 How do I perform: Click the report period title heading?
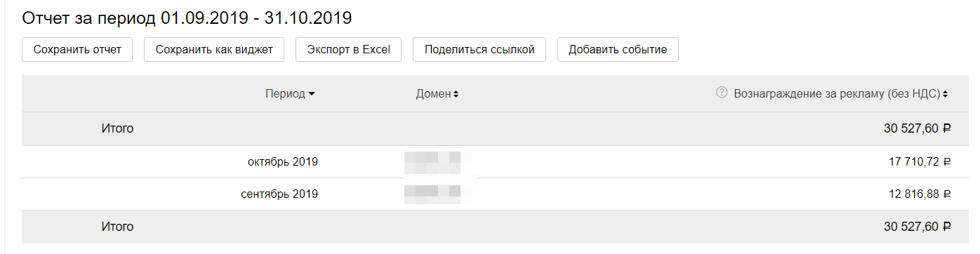click(187, 18)
